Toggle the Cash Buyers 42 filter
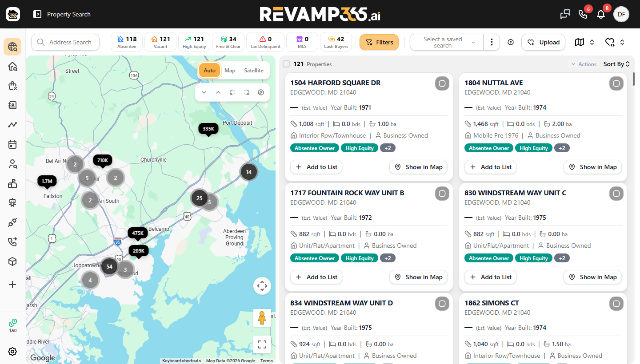 [336, 42]
